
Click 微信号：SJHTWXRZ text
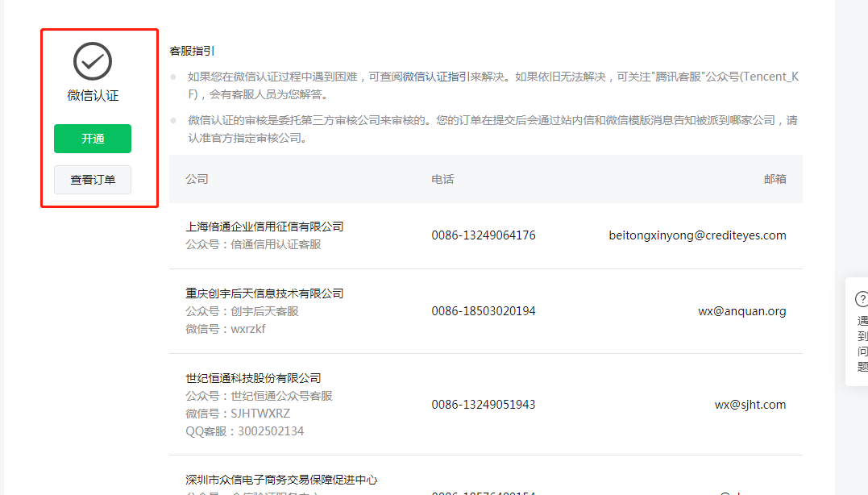238,414
